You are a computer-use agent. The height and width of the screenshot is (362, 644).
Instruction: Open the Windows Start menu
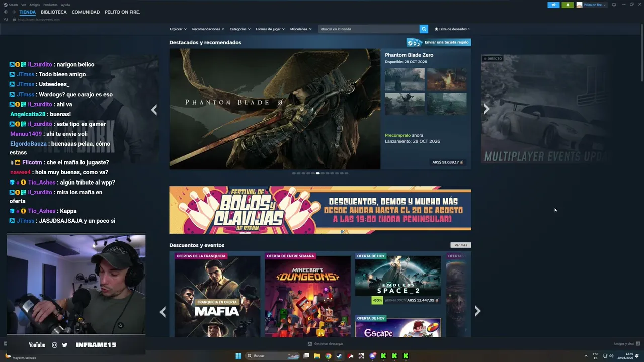coord(238,356)
